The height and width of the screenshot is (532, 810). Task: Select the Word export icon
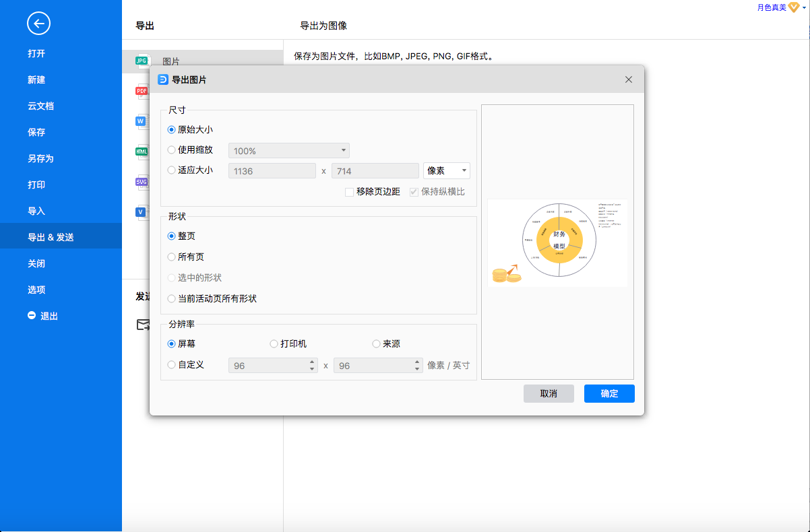point(142,121)
